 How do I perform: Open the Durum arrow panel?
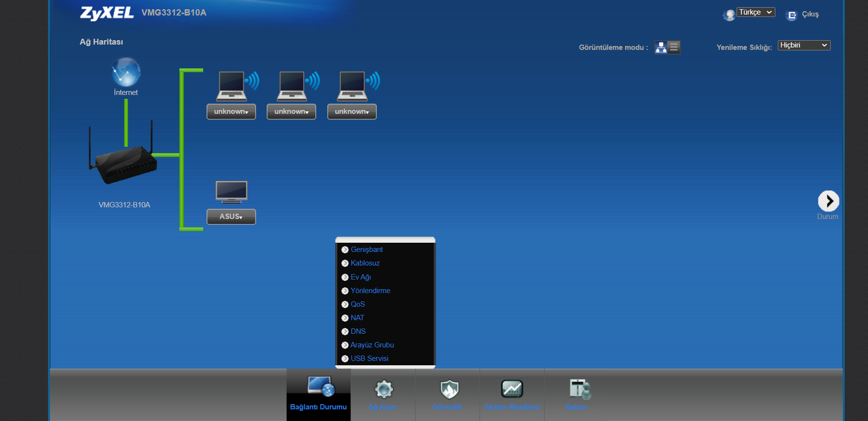tap(828, 201)
